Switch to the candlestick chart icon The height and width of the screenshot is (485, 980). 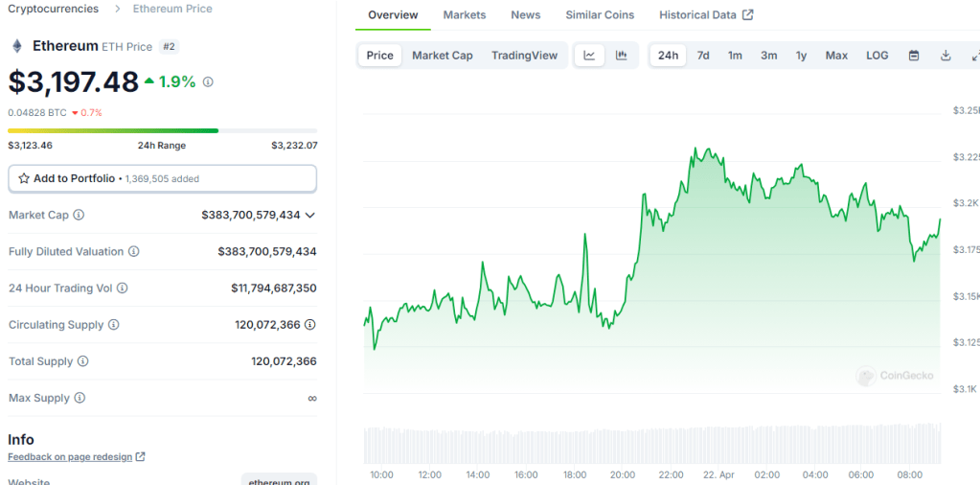621,56
